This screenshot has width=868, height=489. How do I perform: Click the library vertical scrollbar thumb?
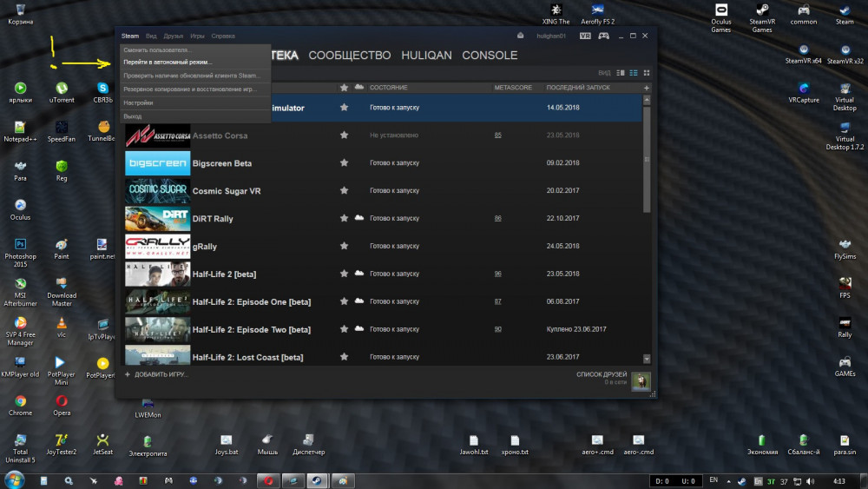coord(647,160)
